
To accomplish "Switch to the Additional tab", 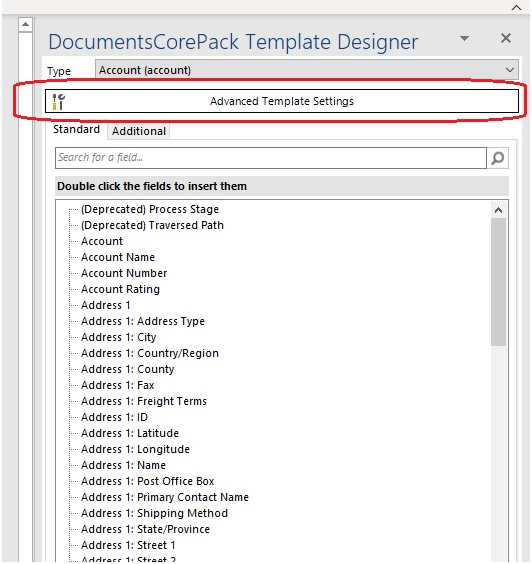I will click(139, 131).
